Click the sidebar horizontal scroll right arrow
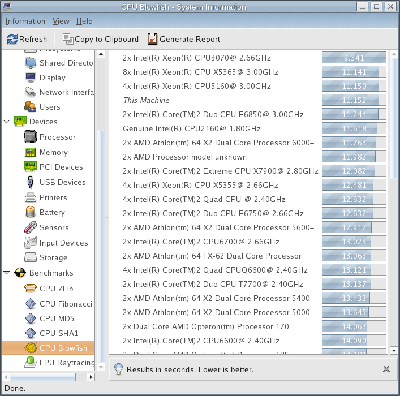The height and width of the screenshot is (396, 400). click(x=91, y=377)
